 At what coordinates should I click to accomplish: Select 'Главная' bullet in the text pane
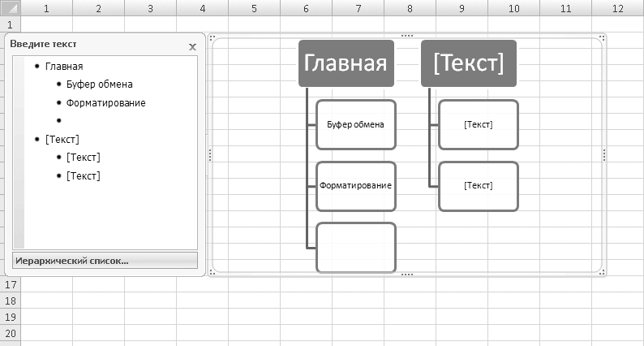pos(64,67)
